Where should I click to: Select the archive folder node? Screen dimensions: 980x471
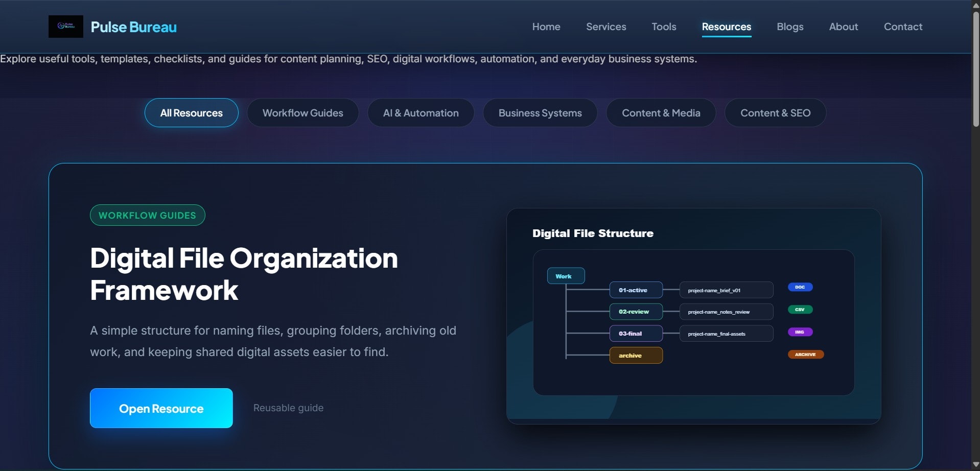(636, 356)
